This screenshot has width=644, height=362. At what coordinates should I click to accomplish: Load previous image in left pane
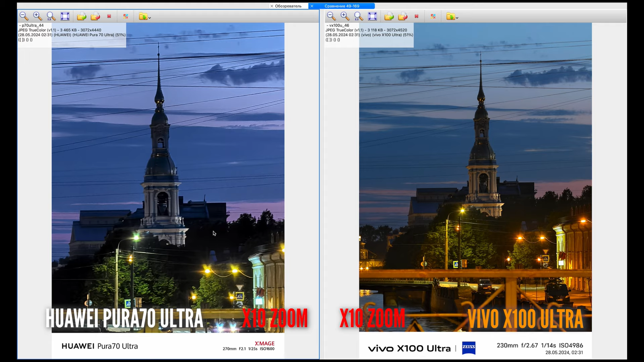click(95, 16)
